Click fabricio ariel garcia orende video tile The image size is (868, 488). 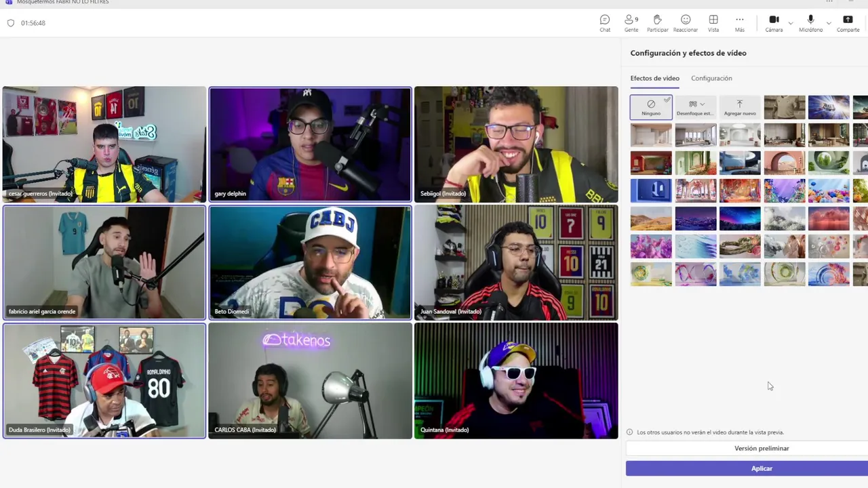104,262
